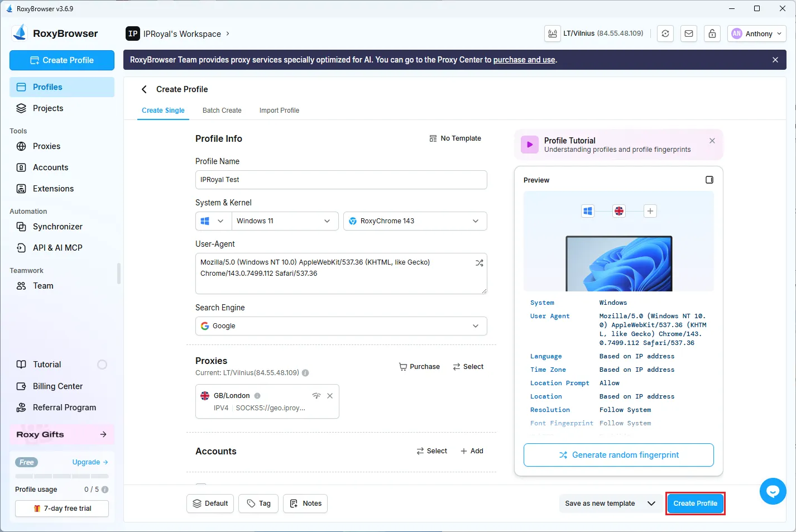Switch to the Batch Create tab
The width and height of the screenshot is (796, 532).
coord(222,111)
